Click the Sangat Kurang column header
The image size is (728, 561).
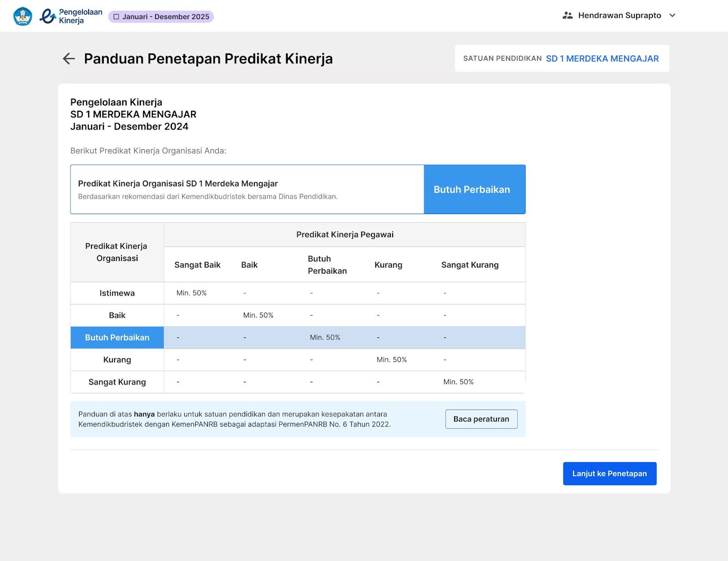point(470,265)
